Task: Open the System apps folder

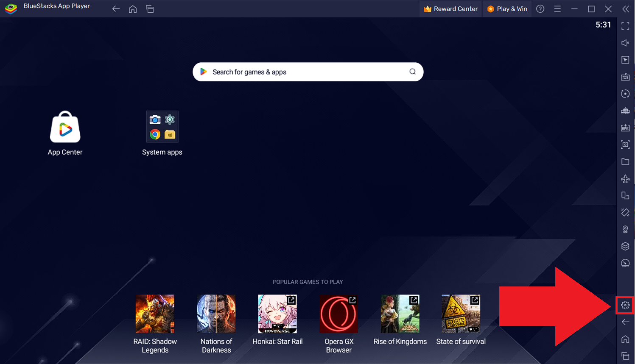Action: pyautogui.click(x=162, y=127)
